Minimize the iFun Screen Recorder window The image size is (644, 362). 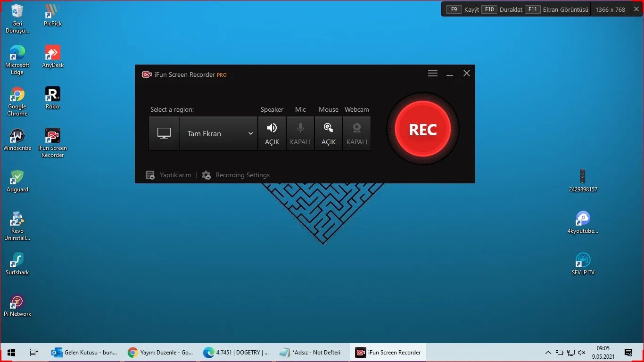(450, 74)
